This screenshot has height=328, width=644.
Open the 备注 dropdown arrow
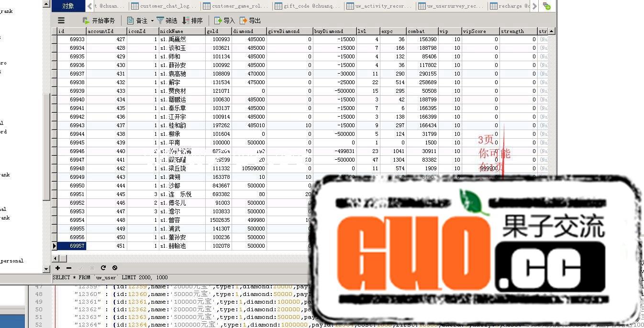[152, 21]
